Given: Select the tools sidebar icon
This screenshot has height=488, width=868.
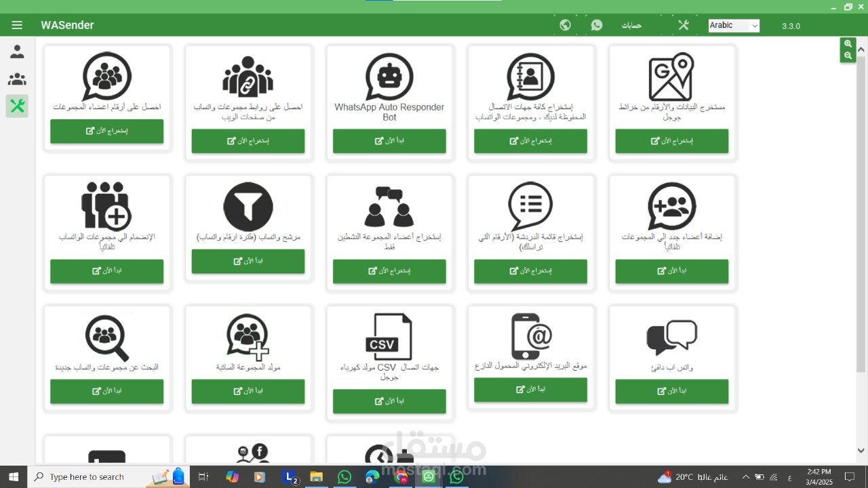Looking at the screenshot, I should pyautogui.click(x=17, y=106).
